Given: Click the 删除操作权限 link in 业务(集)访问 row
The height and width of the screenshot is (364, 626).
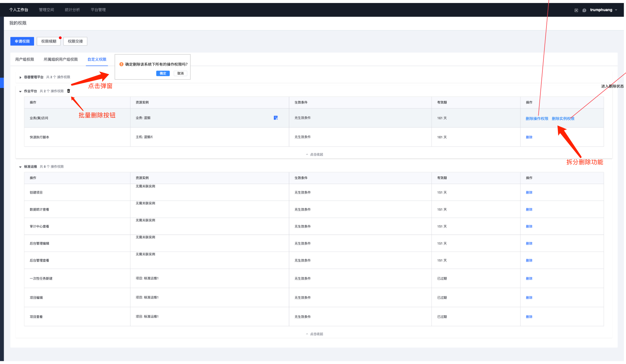Looking at the screenshot, I should click(x=537, y=118).
